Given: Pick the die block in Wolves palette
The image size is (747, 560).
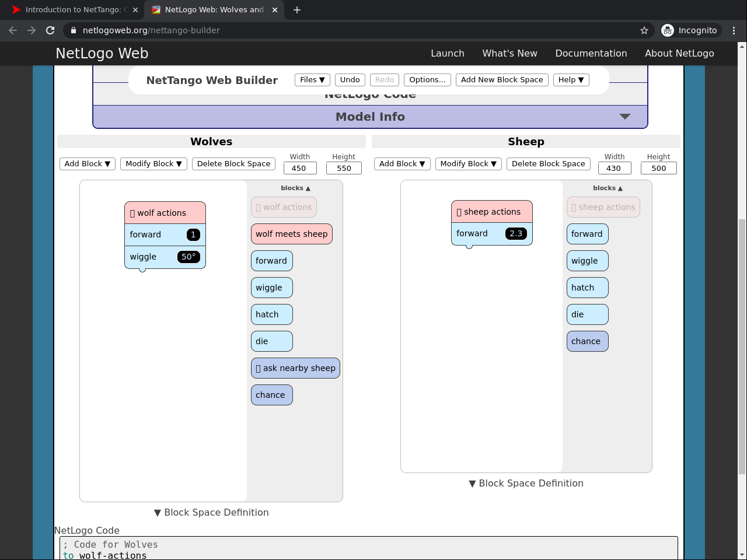Looking at the screenshot, I should point(272,341).
